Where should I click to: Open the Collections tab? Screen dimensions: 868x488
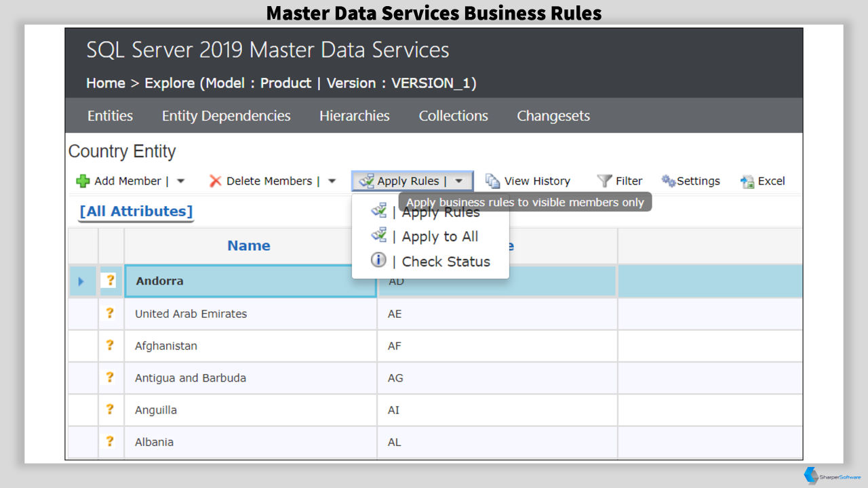click(x=454, y=116)
